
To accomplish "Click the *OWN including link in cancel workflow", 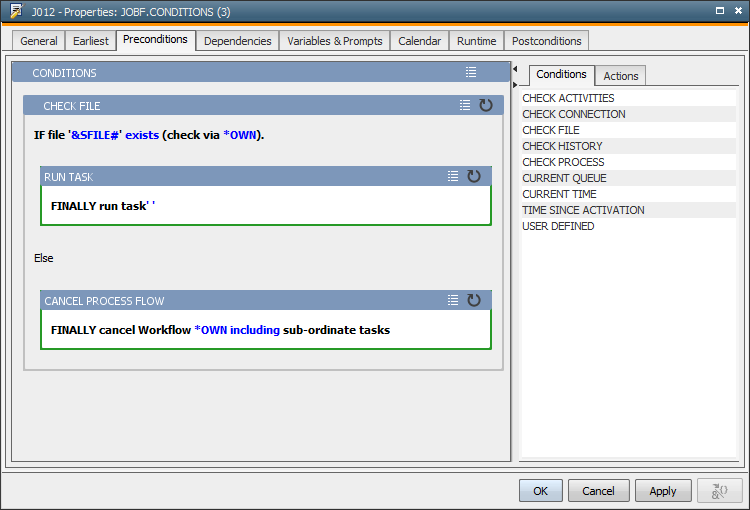I will pos(237,329).
